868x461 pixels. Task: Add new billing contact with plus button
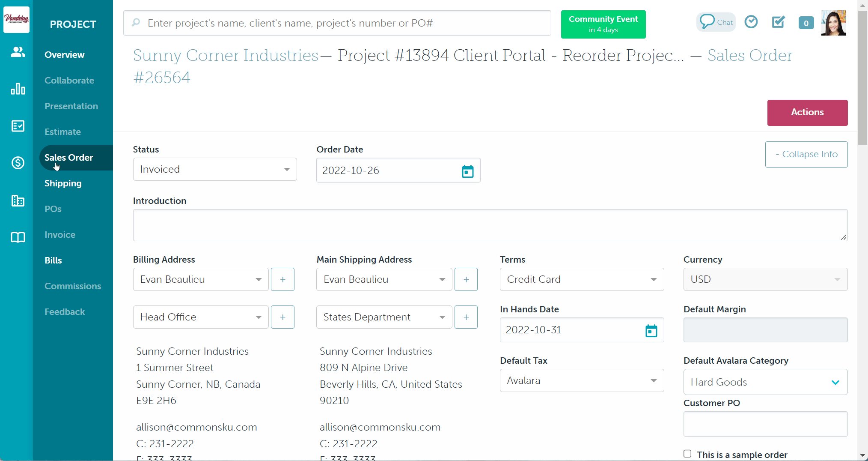point(282,279)
